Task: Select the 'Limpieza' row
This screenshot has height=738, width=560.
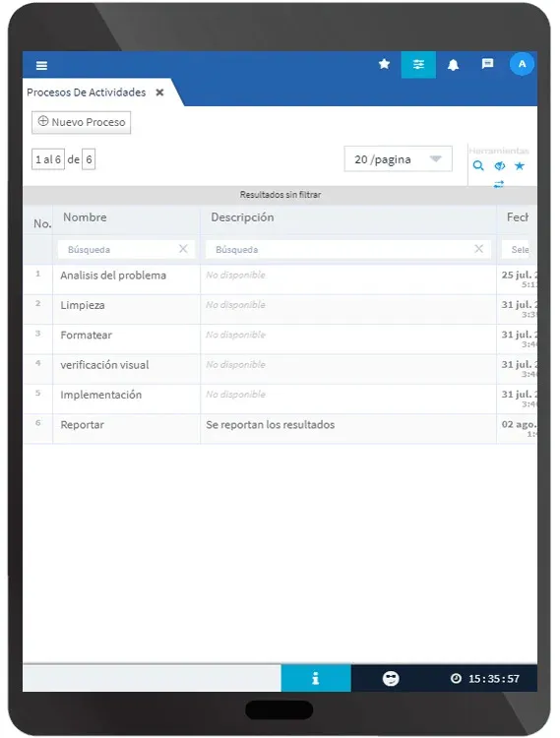Action: click(280, 310)
